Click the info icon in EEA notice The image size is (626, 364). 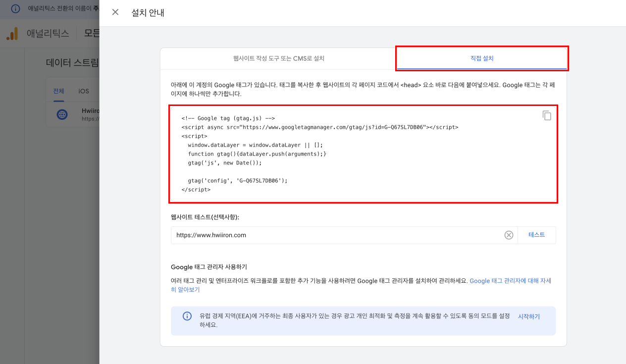point(187,316)
